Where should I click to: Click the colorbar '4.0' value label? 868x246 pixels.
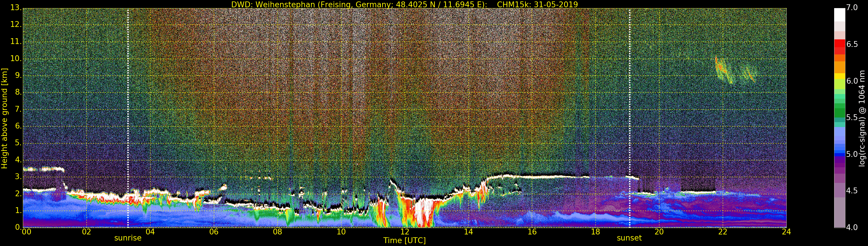(852, 227)
